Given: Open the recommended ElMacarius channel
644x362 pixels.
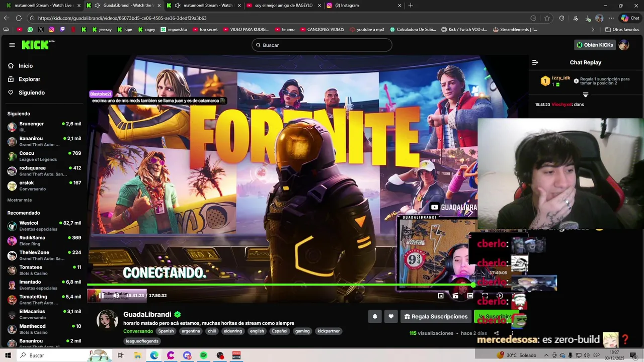Looking at the screenshot, I should coord(44,314).
